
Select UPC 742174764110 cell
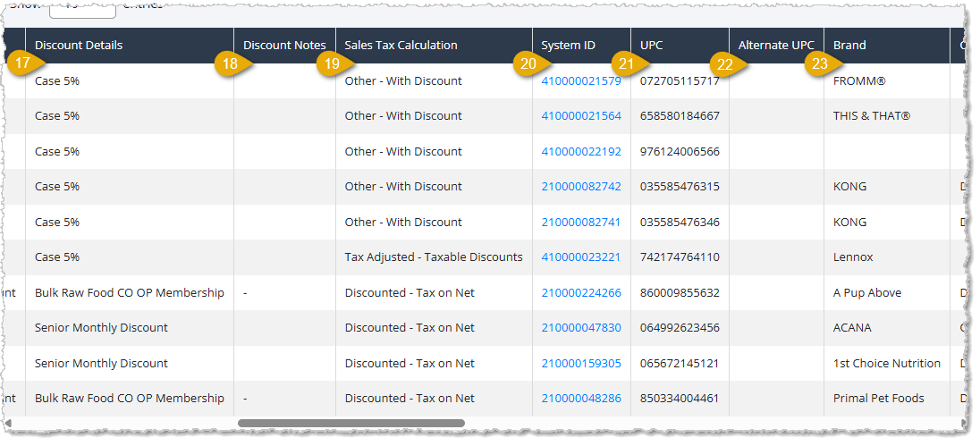point(680,257)
